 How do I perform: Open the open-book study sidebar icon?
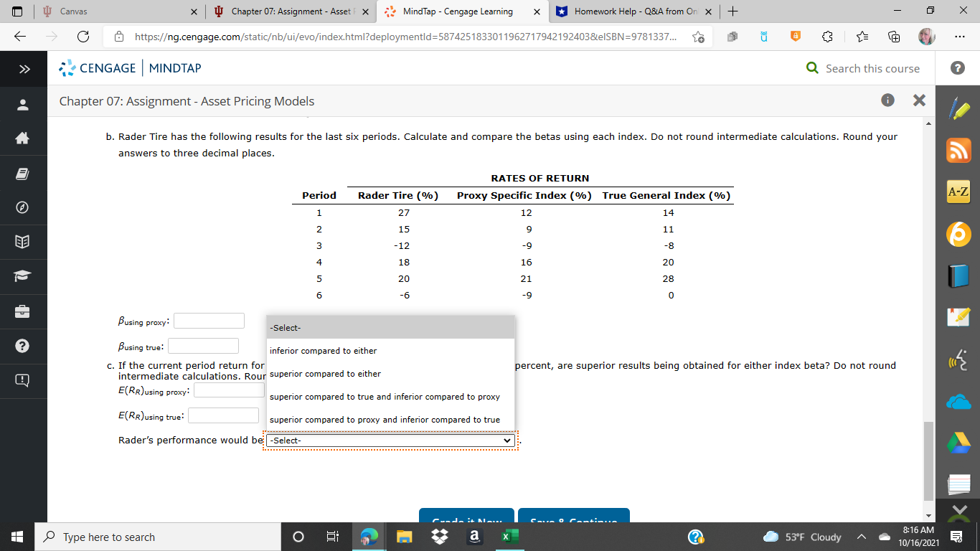[24, 242]
